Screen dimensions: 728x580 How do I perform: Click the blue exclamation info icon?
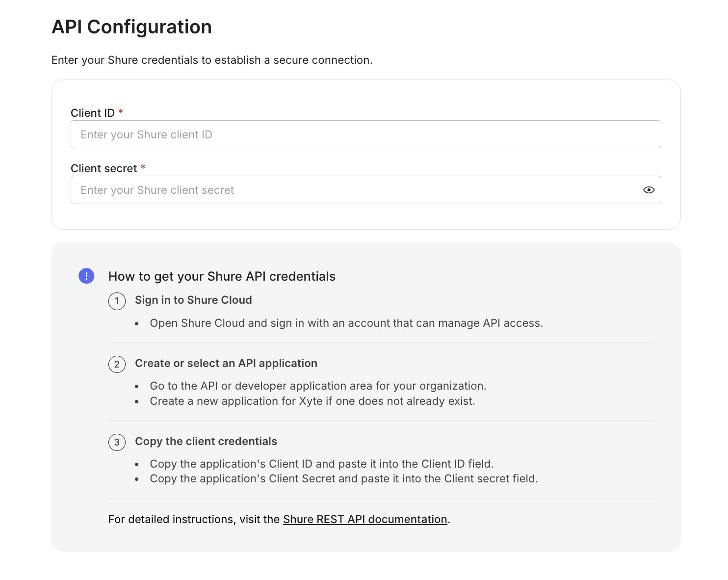(86, 276)
